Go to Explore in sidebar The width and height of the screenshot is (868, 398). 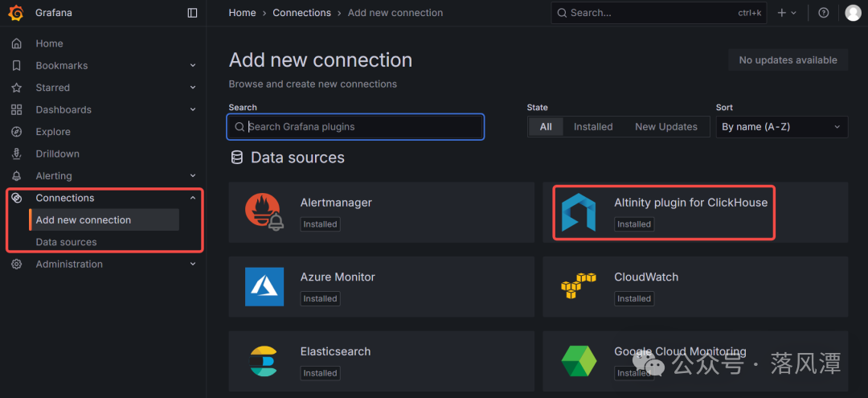53,132
